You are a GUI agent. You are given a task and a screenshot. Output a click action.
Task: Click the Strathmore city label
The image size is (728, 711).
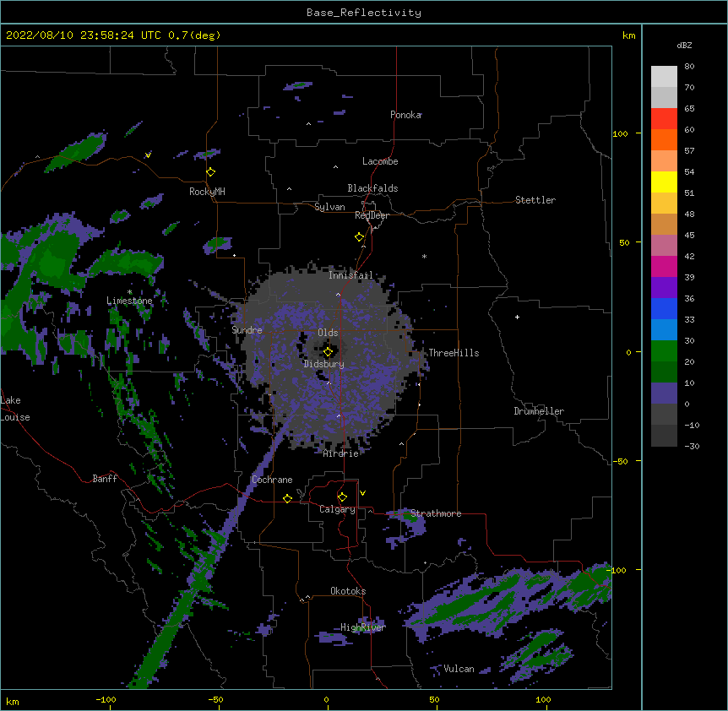[436, 513]
